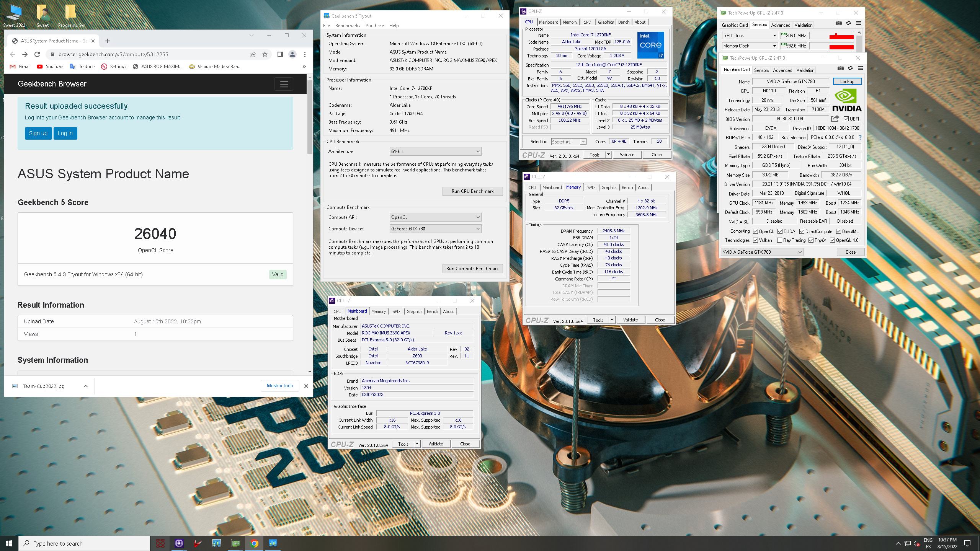Click the GPU-Z BIOS export share icon

(x=835, y=119)
